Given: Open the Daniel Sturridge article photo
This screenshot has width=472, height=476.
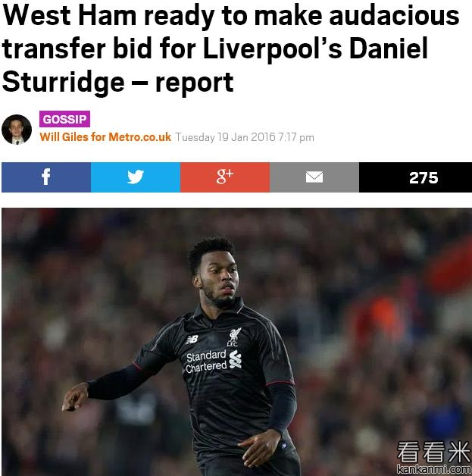Looking at the screenshot, I should click(236, 342).
